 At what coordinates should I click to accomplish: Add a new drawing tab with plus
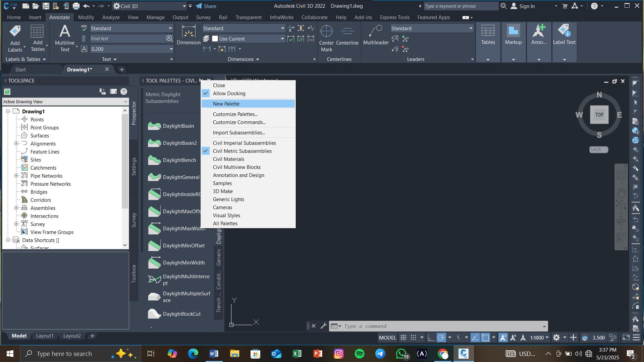coord(122,70)
